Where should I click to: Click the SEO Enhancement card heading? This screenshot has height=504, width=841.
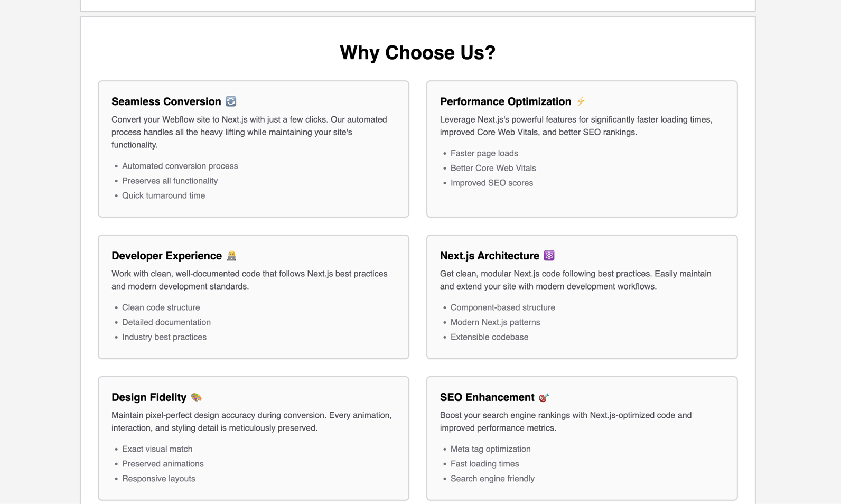coord(487,397)
